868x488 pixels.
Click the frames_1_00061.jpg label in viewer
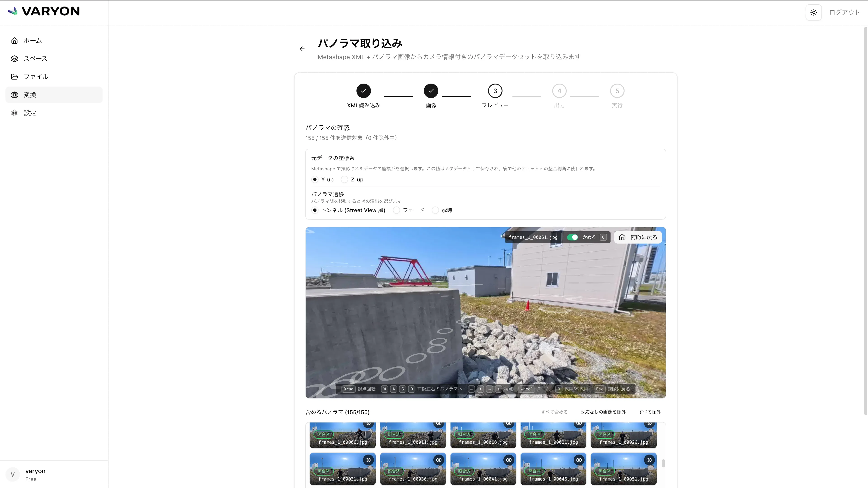[533, 237]
